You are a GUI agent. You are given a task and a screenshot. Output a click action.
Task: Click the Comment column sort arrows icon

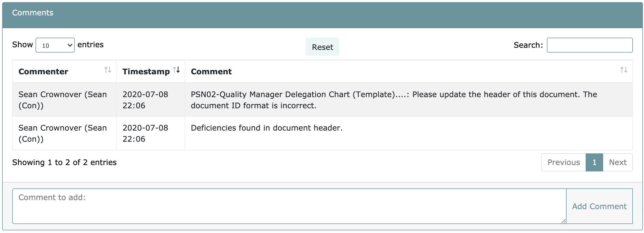point(624,70)
